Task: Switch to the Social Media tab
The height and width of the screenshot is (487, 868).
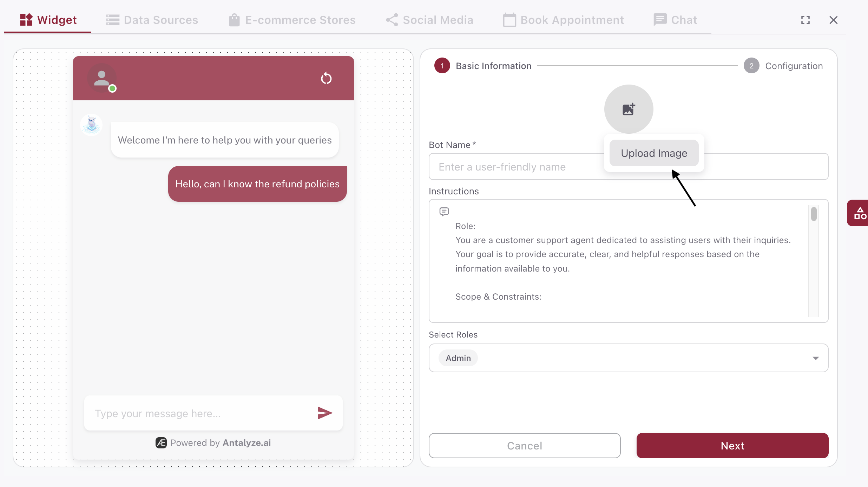Action: (x=429, y=20)
